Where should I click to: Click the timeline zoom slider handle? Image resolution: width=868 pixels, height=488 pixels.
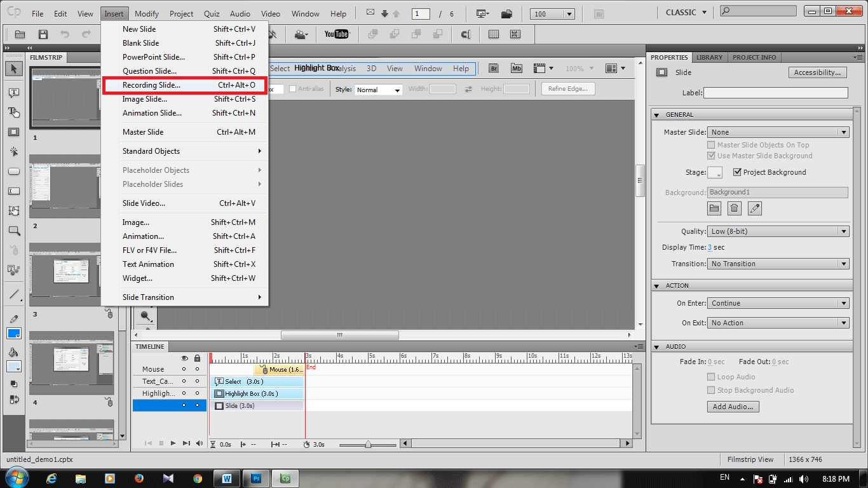pos(368,445)
